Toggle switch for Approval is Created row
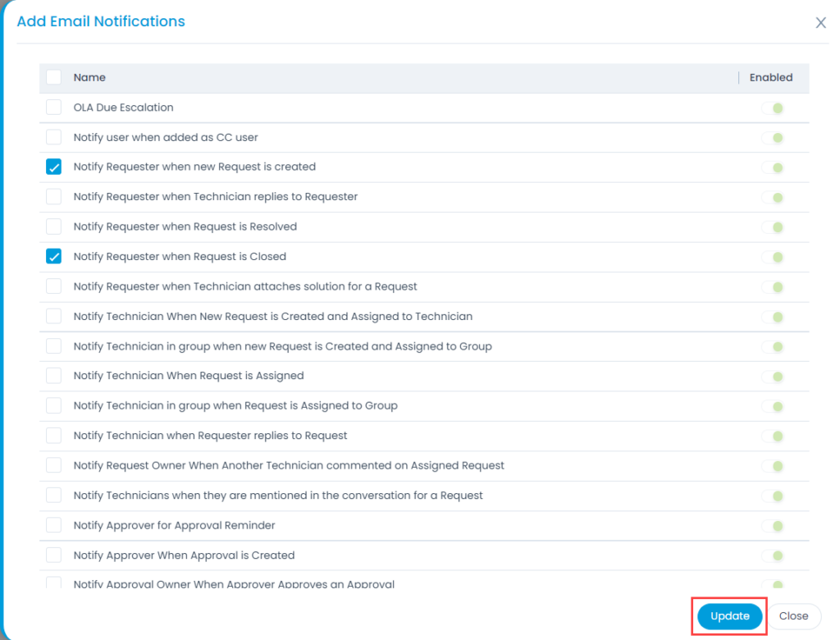840x640 pixels. coord(773,556)
